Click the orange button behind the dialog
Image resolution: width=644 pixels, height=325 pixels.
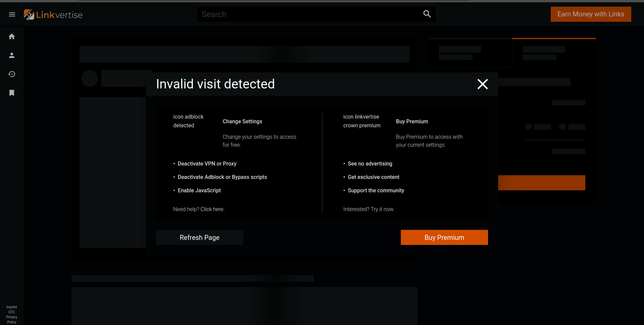[542, 183]
